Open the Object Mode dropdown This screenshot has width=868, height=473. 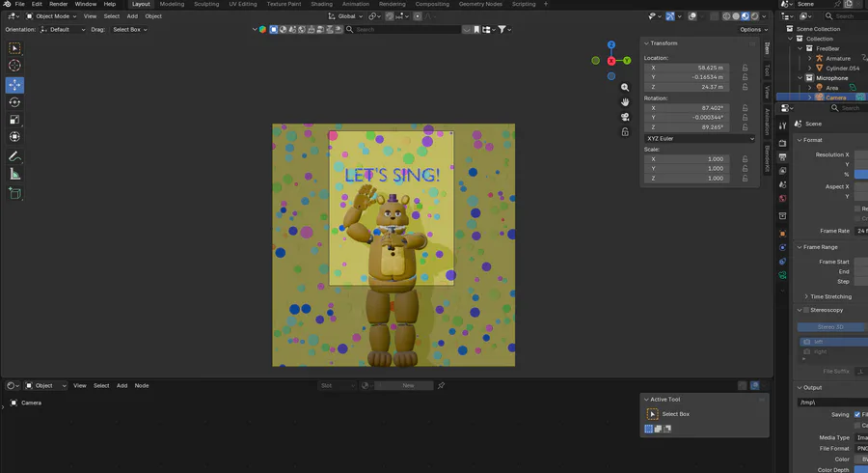click(52, 16)
